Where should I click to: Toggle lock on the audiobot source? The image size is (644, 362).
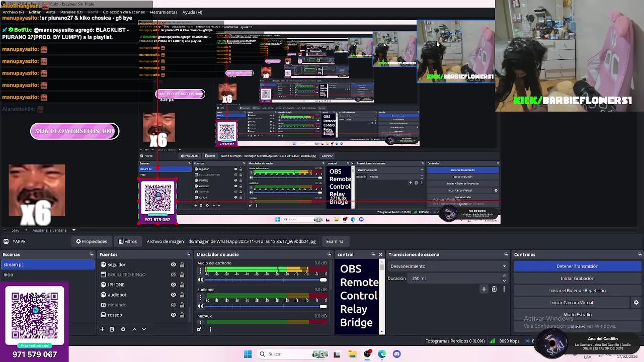click(182, 295)
